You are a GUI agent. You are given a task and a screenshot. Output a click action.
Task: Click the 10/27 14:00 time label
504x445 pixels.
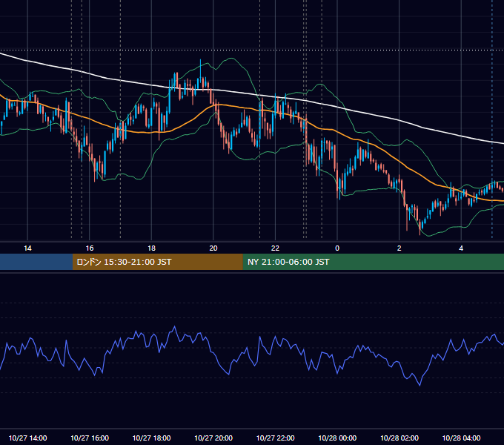(27, 438)
